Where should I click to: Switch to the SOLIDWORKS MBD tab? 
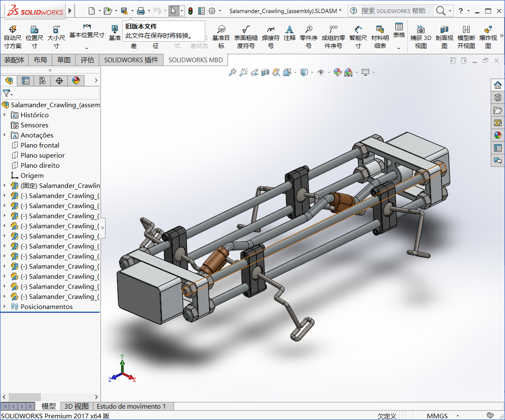(x=196, y=60)
